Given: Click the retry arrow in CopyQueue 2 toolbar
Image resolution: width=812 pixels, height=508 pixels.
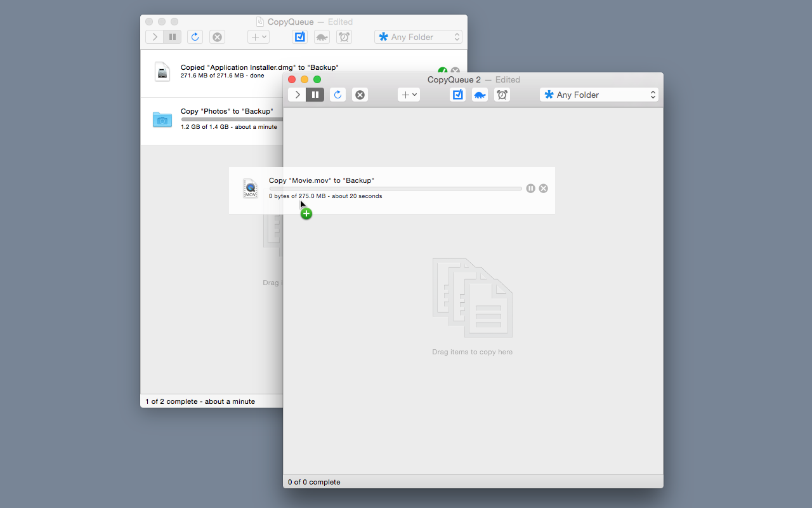Looking at the screenshot, I should tap(338, 95).
